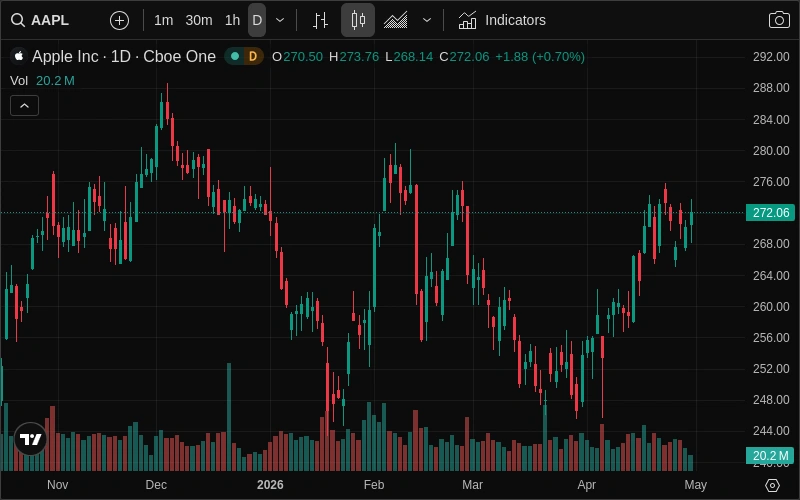The width and height of the screenshot is (800, 500).
Task: Click the Dec label on time axis
Action: [x=156, y=485]
